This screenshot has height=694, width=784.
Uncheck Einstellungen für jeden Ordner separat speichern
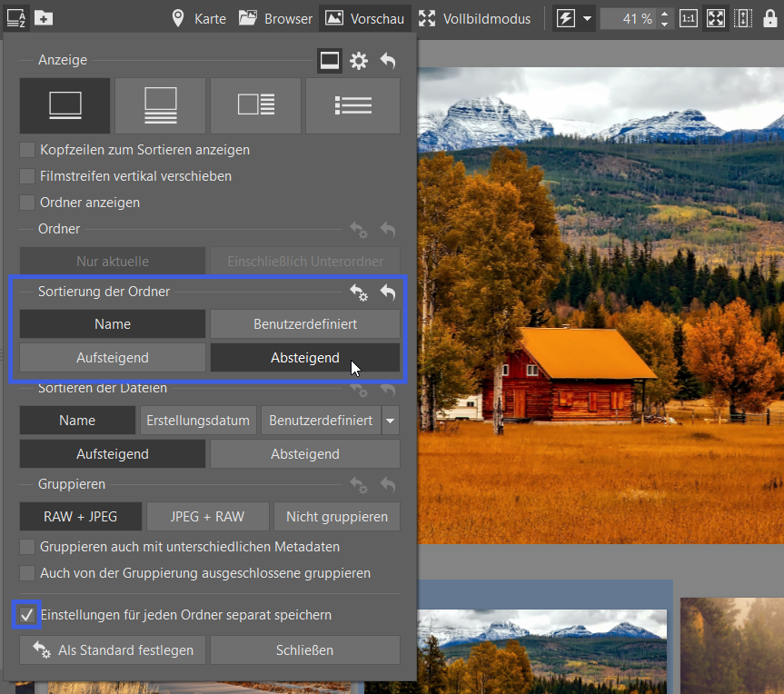pyautogui.click(x=27, y=615)
